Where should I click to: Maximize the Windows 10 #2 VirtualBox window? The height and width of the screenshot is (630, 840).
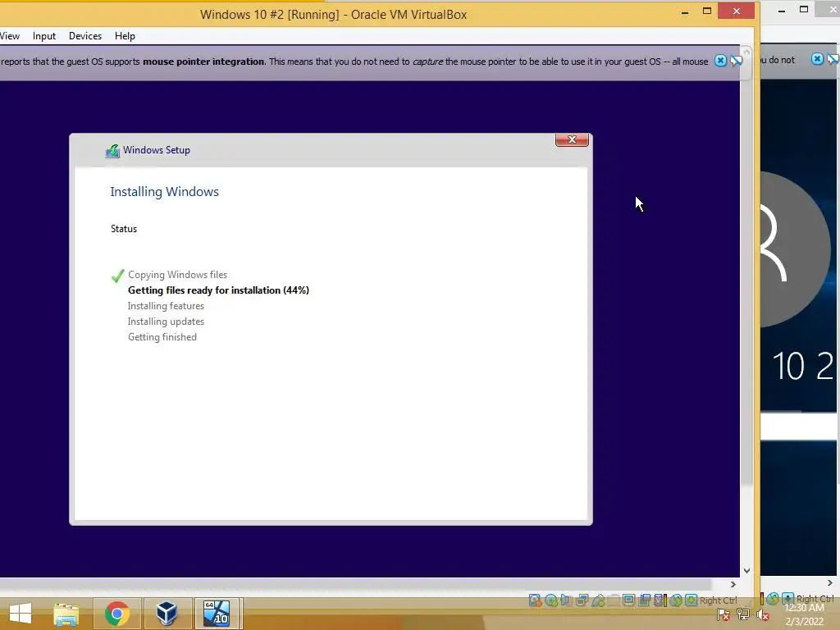[x=707, y=11]
